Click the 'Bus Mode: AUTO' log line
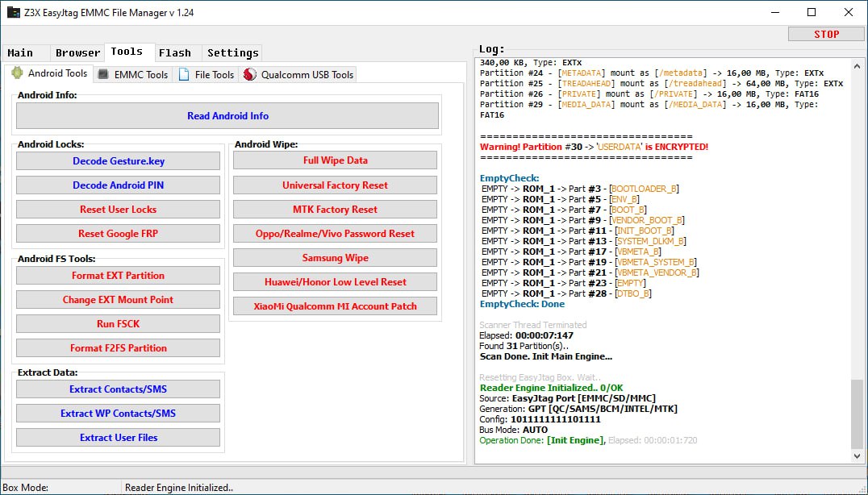868x495 pixels. (x=514, y=431)
